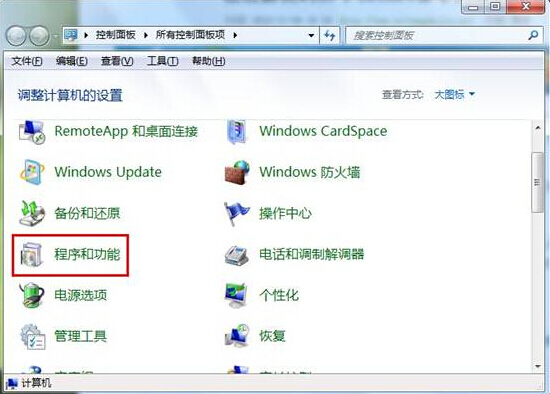Screen dimensions: 550x394
Task: Expand the arrow before 控制面板 breadcrumb
Action: point(86,35)
